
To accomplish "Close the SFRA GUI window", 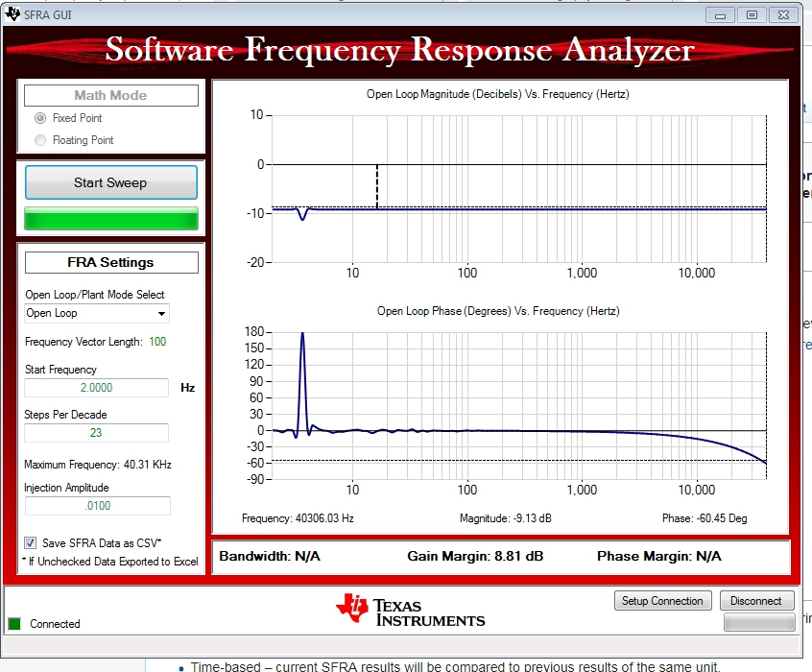I will 784,14.
